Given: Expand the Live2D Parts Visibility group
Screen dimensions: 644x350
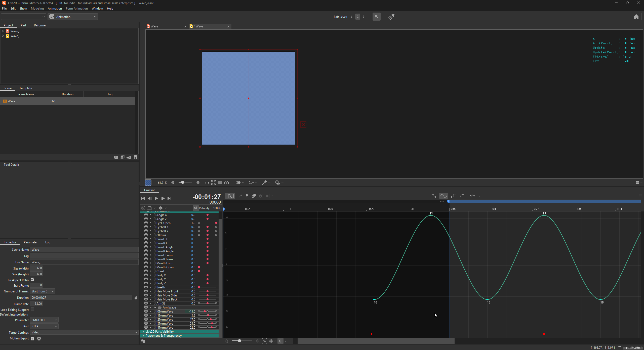Looking at the screenshot, I should point(143,332).
